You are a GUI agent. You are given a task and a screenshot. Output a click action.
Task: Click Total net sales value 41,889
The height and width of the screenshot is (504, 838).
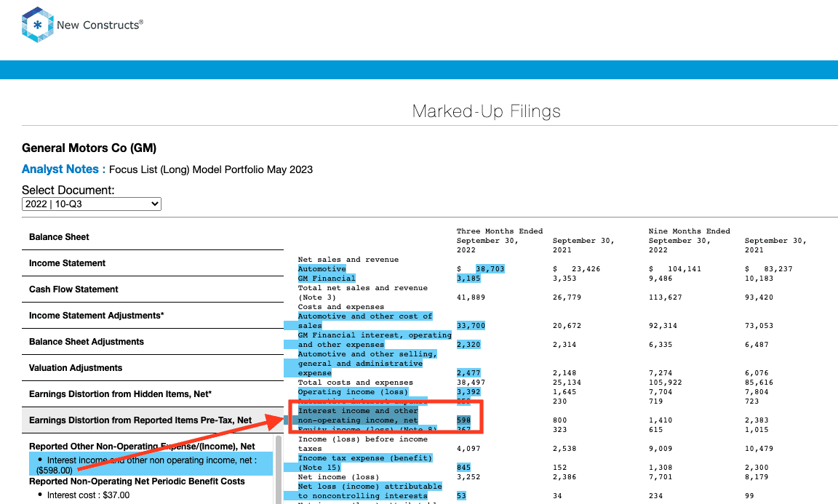(x=471, y=297)
